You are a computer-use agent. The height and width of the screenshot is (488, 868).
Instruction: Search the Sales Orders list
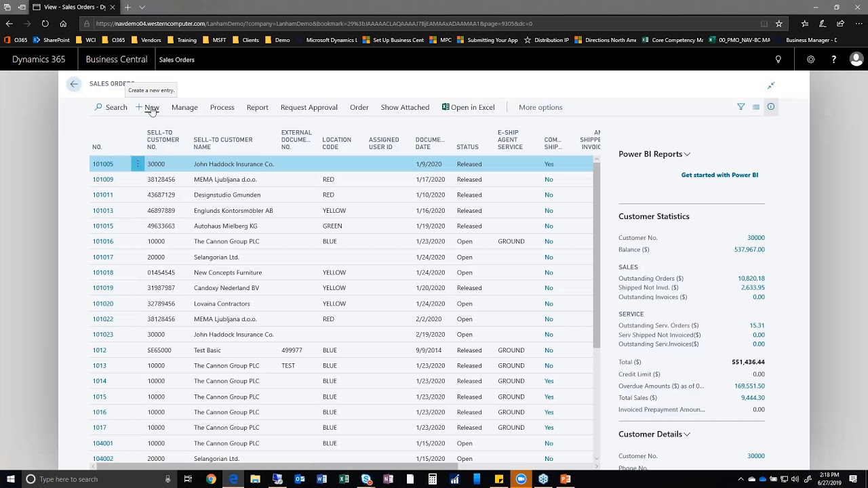[x=111, y=107]
